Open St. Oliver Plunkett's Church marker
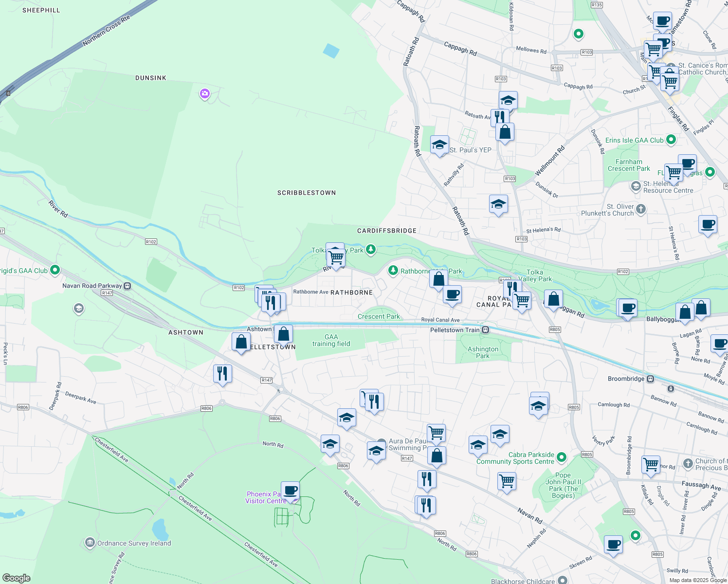 [641, 209]
